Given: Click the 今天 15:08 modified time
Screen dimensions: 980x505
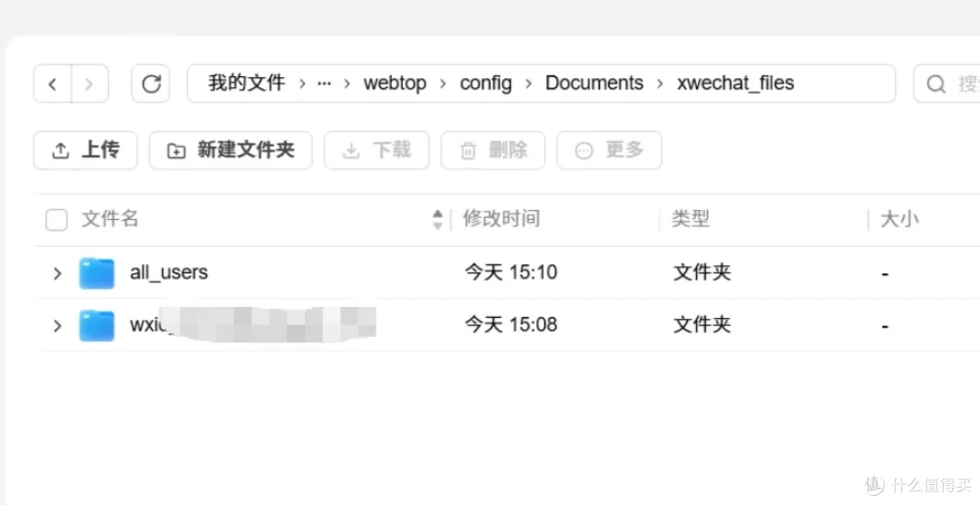Looking at the screenshot, I should tap(511, 325).
